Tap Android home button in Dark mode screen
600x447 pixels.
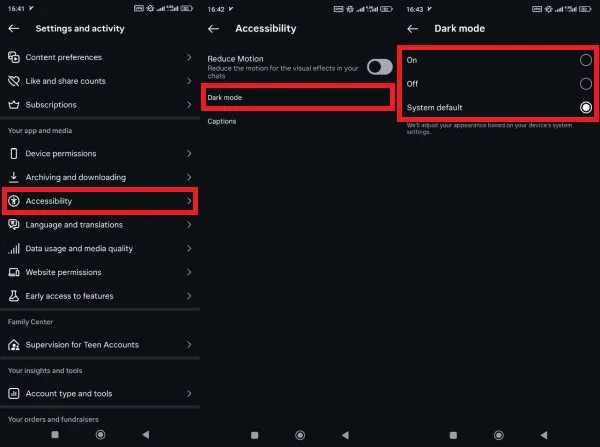tap(499, 435)
